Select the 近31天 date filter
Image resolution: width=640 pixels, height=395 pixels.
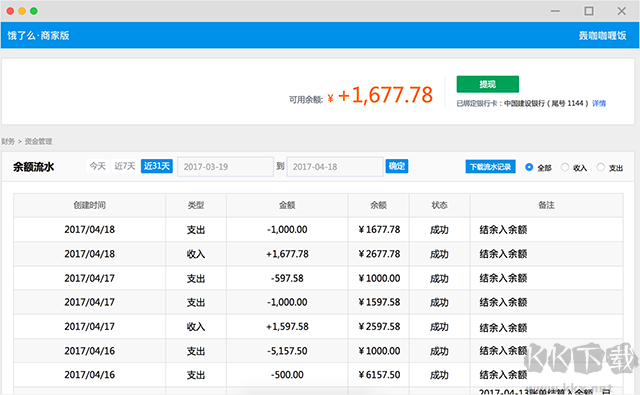[157, 166]
